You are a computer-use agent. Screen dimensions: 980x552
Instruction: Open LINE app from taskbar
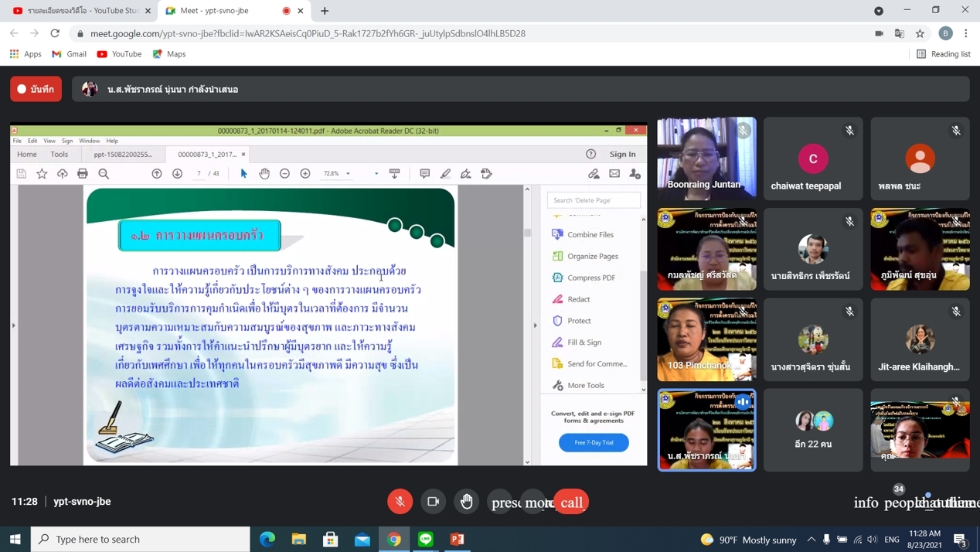426,539
